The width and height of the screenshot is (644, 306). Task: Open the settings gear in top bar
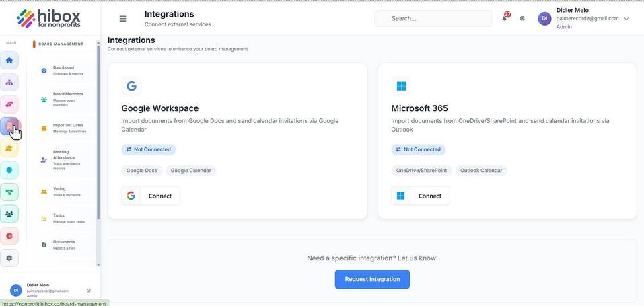pos(522,18)
